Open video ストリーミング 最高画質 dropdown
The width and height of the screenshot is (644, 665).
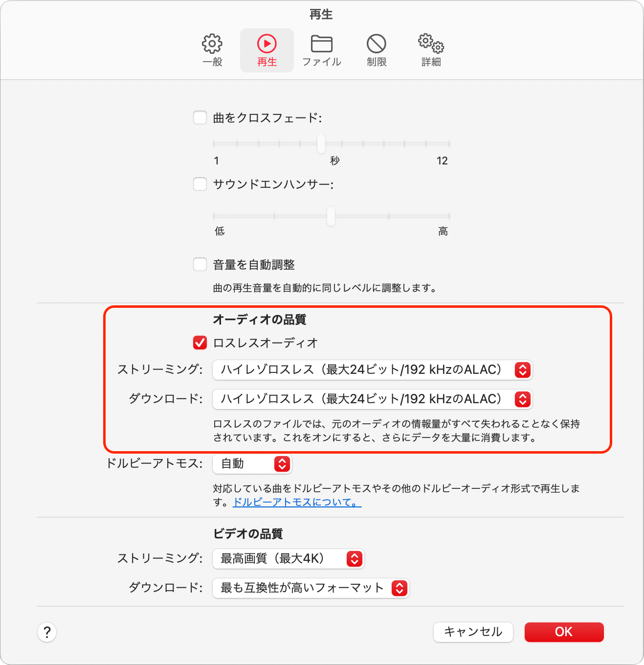click(x=288, y=558)
